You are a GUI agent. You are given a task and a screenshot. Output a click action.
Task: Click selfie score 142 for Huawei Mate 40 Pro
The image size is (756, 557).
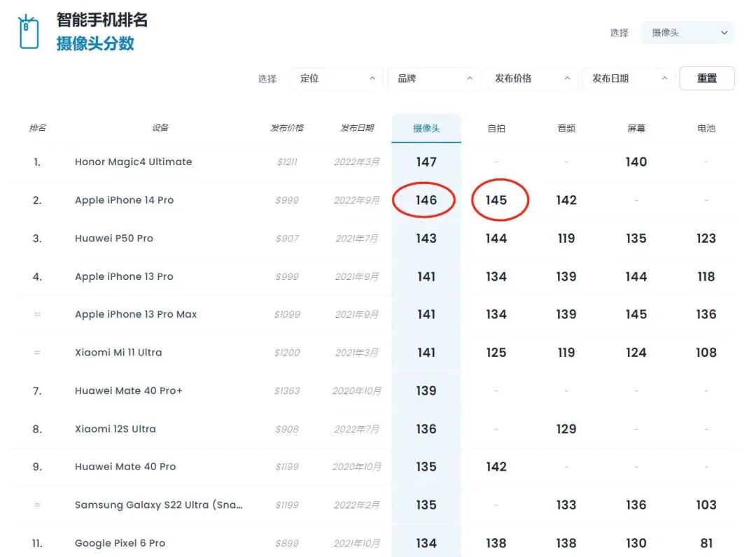click(496, 467)
